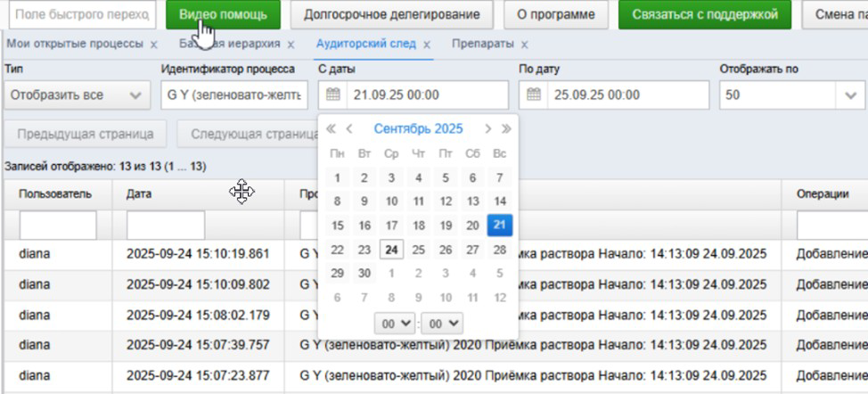Click Связаться с поддержкой button
868x394 pixels.
(x=705, y=15)
